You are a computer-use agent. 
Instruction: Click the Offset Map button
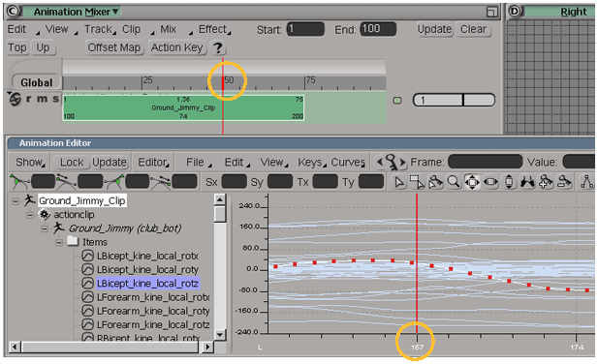click(x=114, y=47)
